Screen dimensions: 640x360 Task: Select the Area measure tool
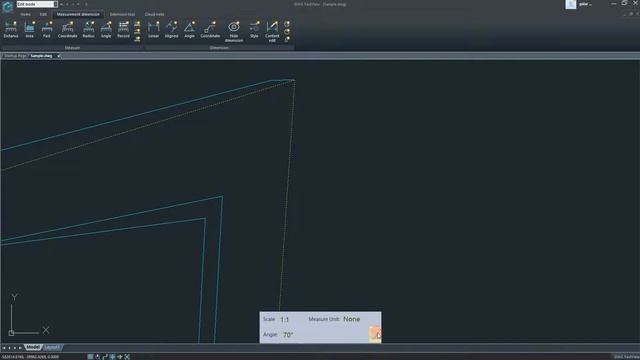(29, 30)
